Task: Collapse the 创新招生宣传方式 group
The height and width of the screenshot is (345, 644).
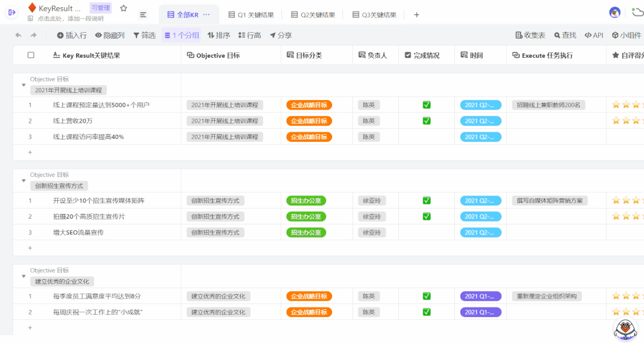Action: (23, 181)
